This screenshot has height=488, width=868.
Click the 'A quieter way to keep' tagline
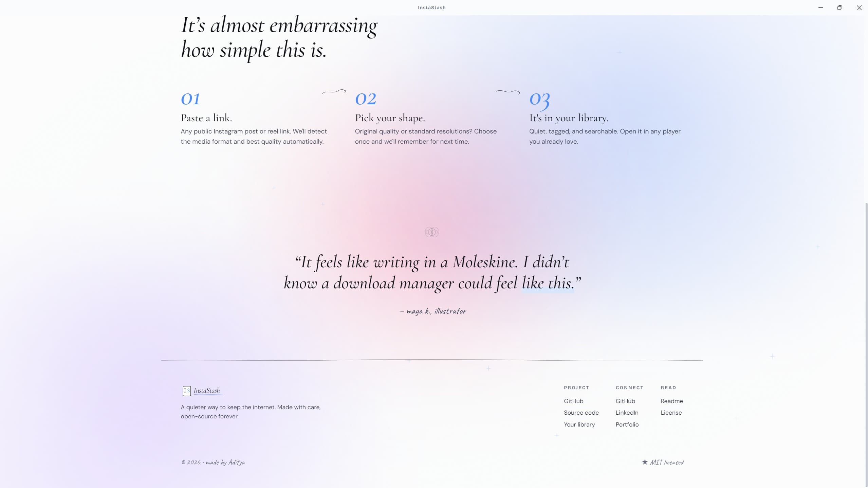[x=251, y=412]
